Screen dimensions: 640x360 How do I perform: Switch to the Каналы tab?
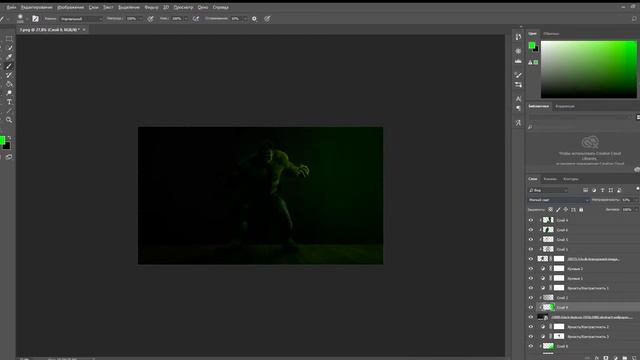coord(550,179)
